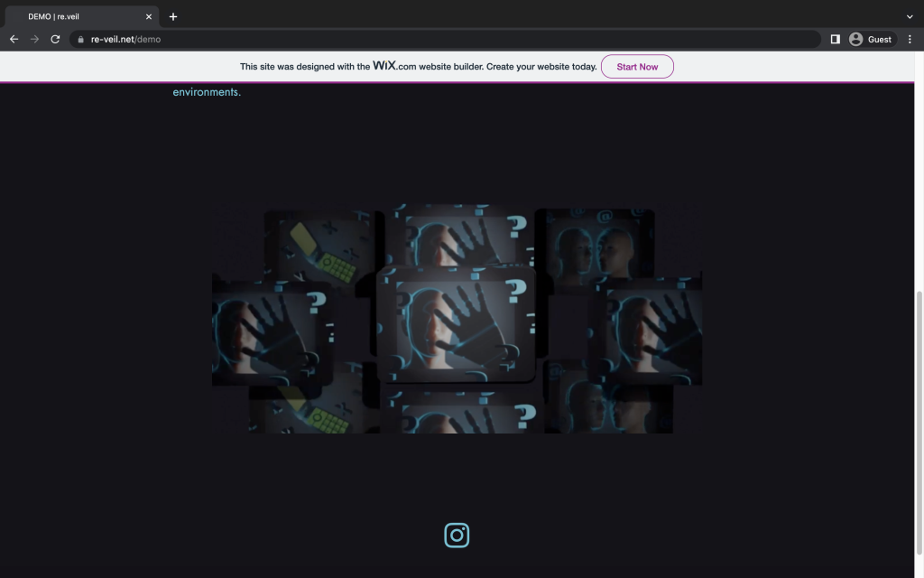This screenshot has height=578, width=924.
Task: Open the Chrome three-dot menu
Action: [910, 40]
